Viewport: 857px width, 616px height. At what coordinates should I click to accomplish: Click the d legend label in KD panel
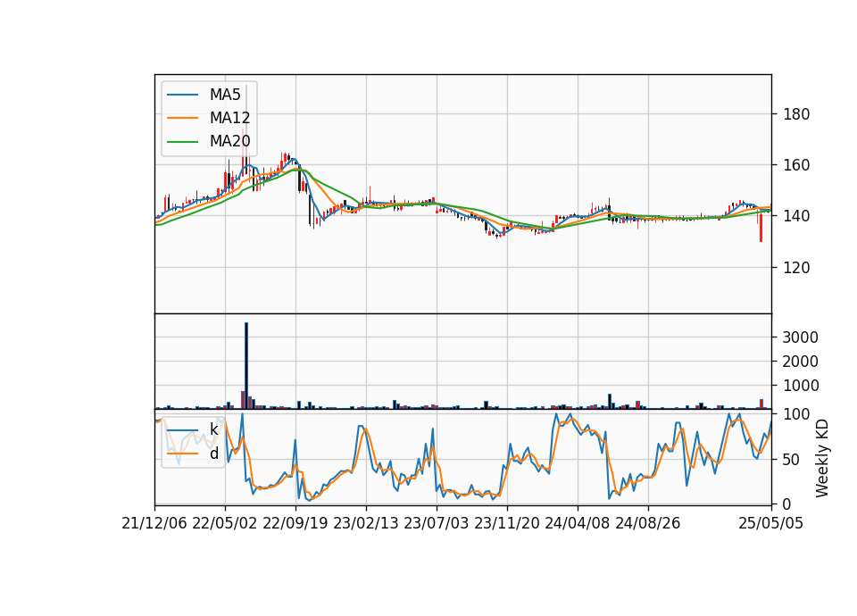tap(213, 454)
